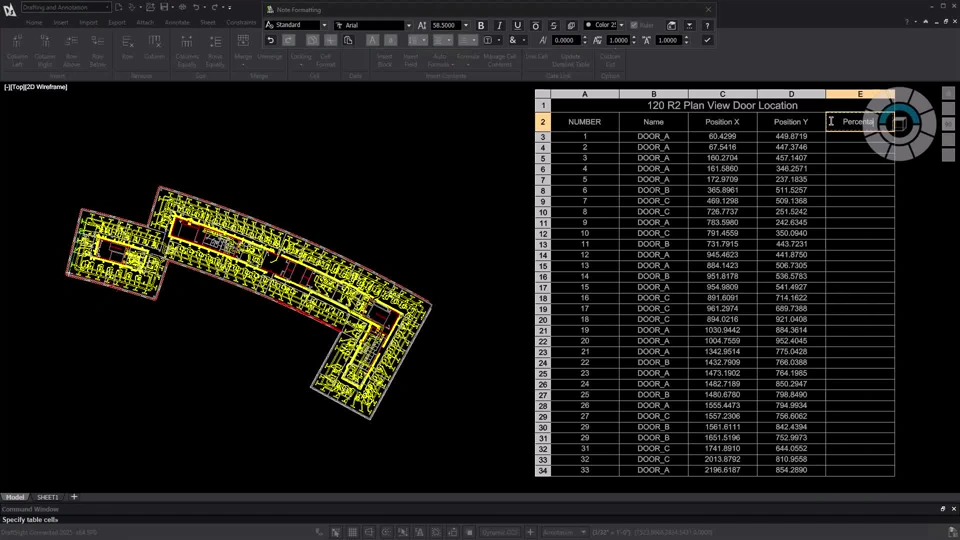The image size is (960, 540).
Task: Click the New document icon in quick access
Action: [x=119, y=7]
